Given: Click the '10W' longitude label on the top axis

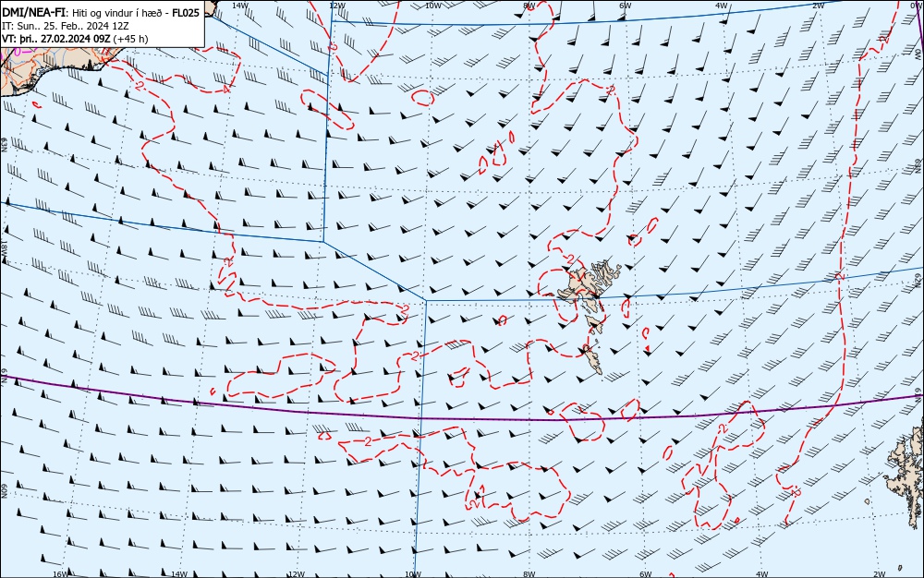Looking at the screenshot, I should (x=433, y=6).
